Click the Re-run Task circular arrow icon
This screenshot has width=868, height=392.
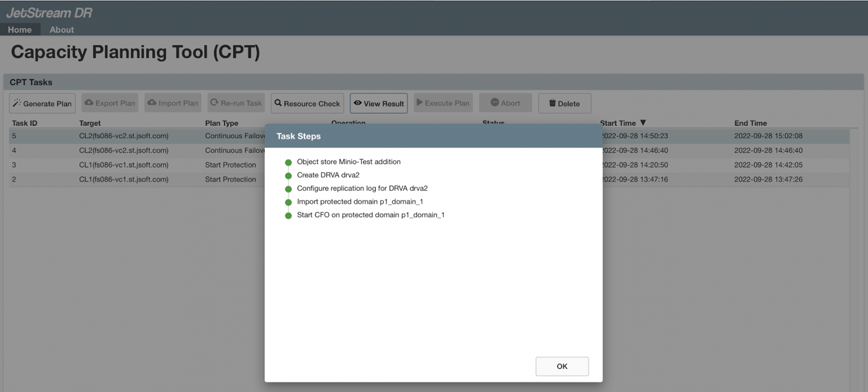click(x=214, y=103)
